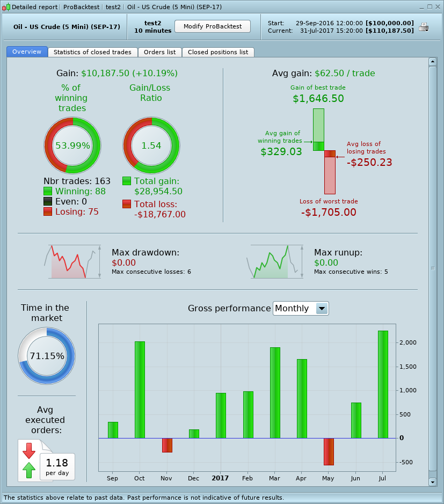Image resolution: width=444 pixels, height=504 pixels.
Task: Open the Orders list tab
Action: point(160,52)
